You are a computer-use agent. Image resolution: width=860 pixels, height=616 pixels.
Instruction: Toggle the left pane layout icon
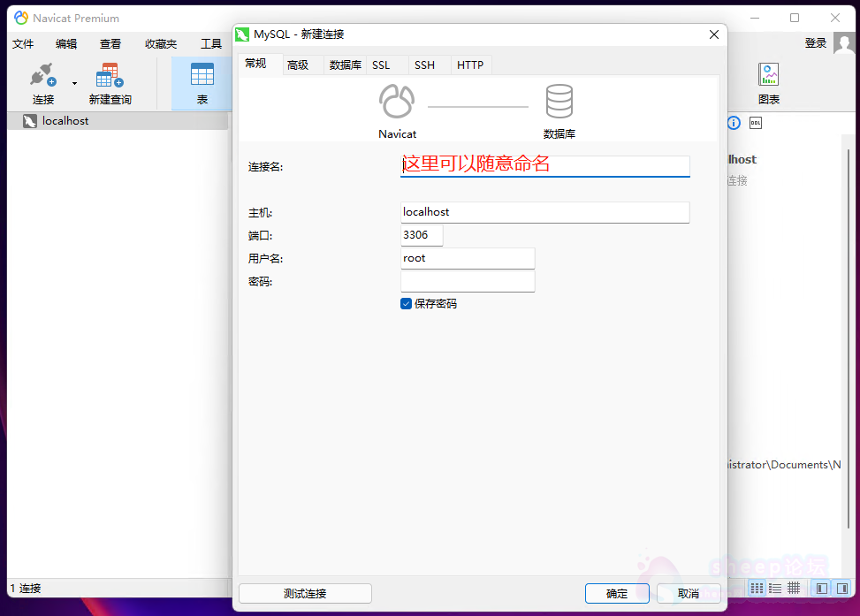(x=822, y=589)
